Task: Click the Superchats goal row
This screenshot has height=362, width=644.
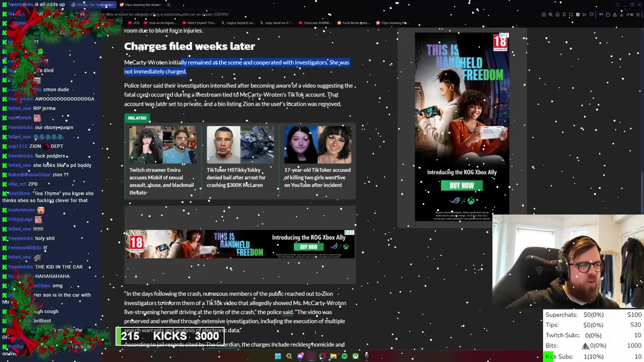Action: [594, 315]
